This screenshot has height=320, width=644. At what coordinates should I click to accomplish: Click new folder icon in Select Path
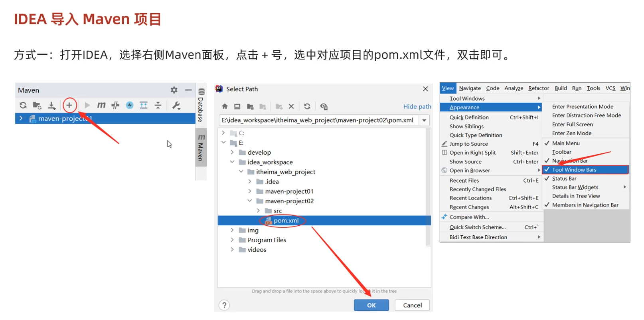(x=279, y=106)
